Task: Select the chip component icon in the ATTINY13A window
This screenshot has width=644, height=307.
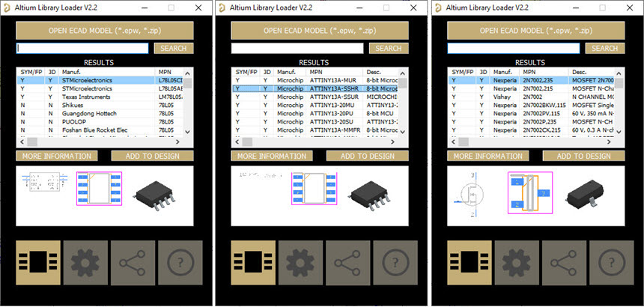Action: (253, 263)
